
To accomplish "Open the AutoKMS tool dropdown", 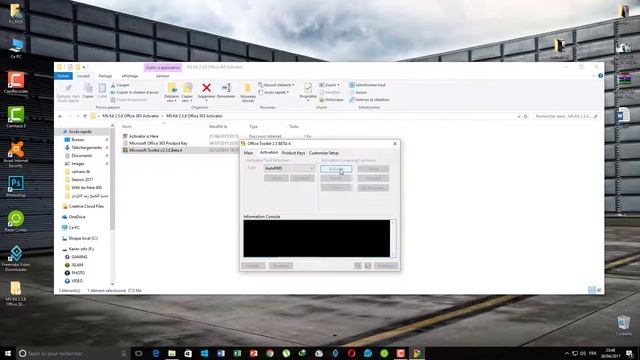I will click(289, 168).
